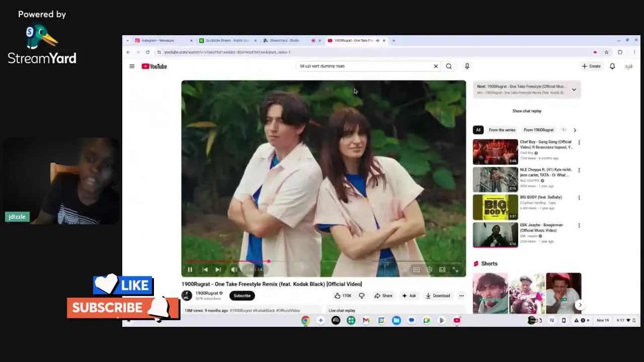Screen dimensions: 644x362
Task: Show more Shorts with the arrow
Action: point(580,305)
